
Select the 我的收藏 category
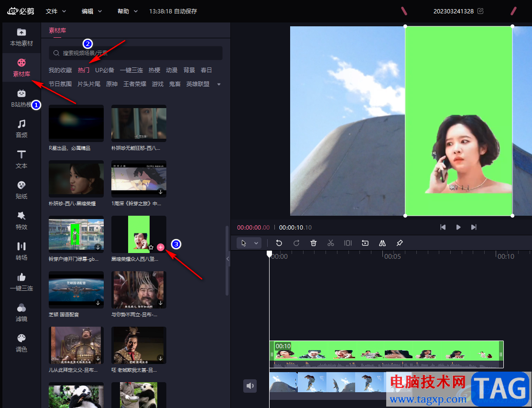[60, 70]
